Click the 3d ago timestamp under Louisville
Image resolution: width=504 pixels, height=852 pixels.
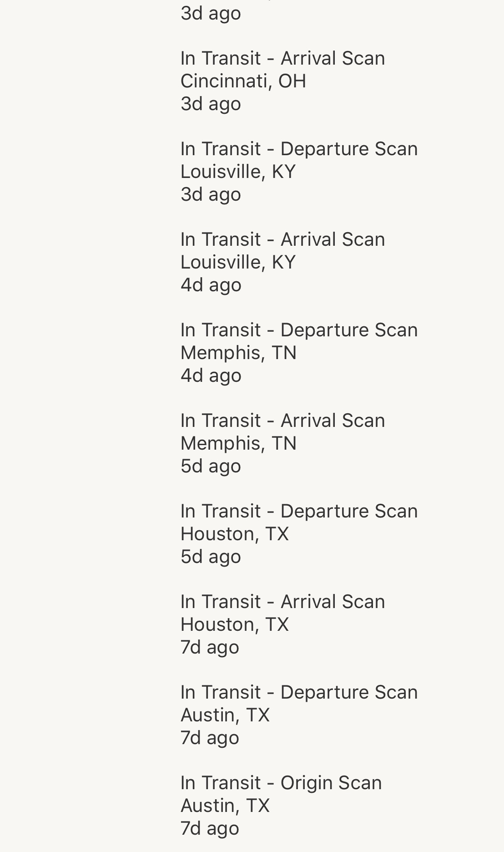point(211,194)
